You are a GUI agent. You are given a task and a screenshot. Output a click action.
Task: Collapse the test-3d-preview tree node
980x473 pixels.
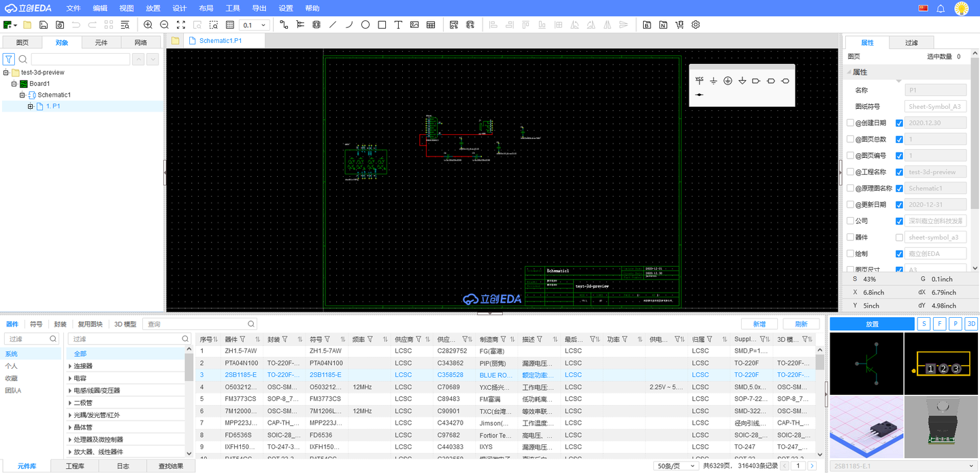click(x=6, y=73)
